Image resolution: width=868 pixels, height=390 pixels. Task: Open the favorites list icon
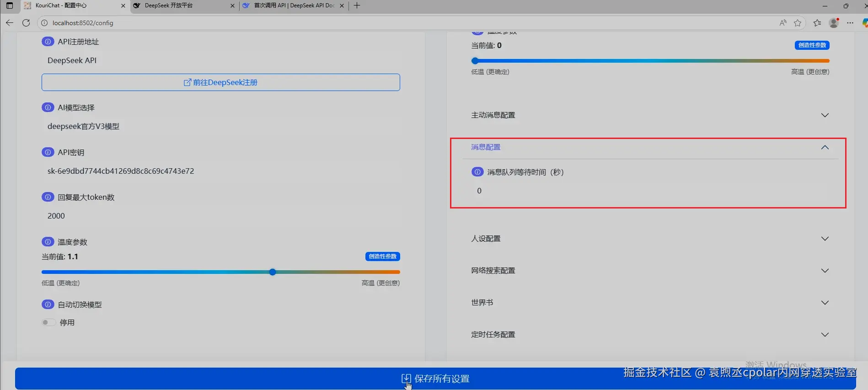pyautogui.click(x=817, y=23)
